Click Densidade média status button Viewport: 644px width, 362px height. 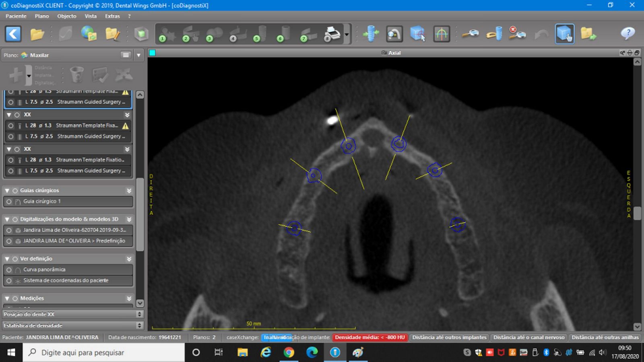(370, 337)
